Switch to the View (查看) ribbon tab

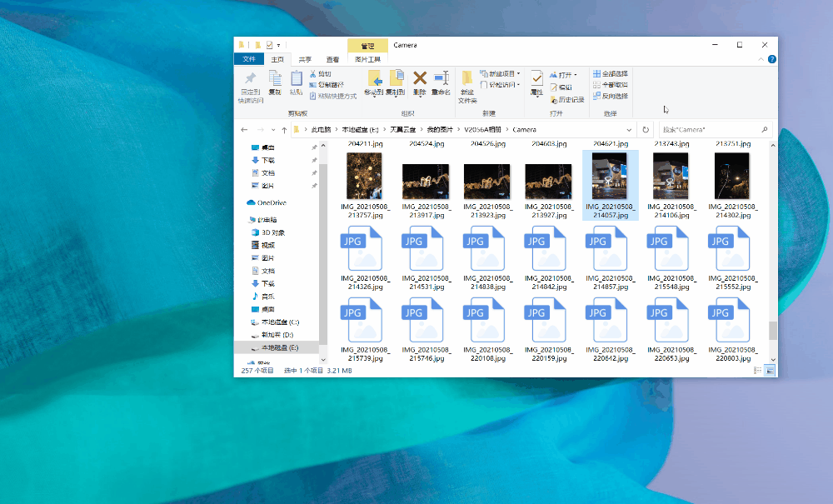tap(332, 59)
